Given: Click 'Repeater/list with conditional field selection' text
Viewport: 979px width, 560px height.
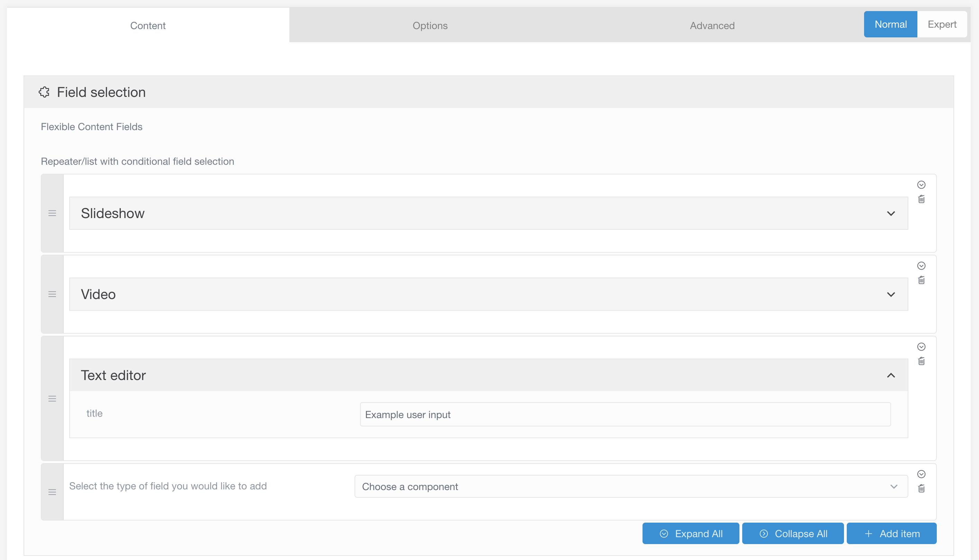Looking at the screenshot, I should (x=137, y=162).
